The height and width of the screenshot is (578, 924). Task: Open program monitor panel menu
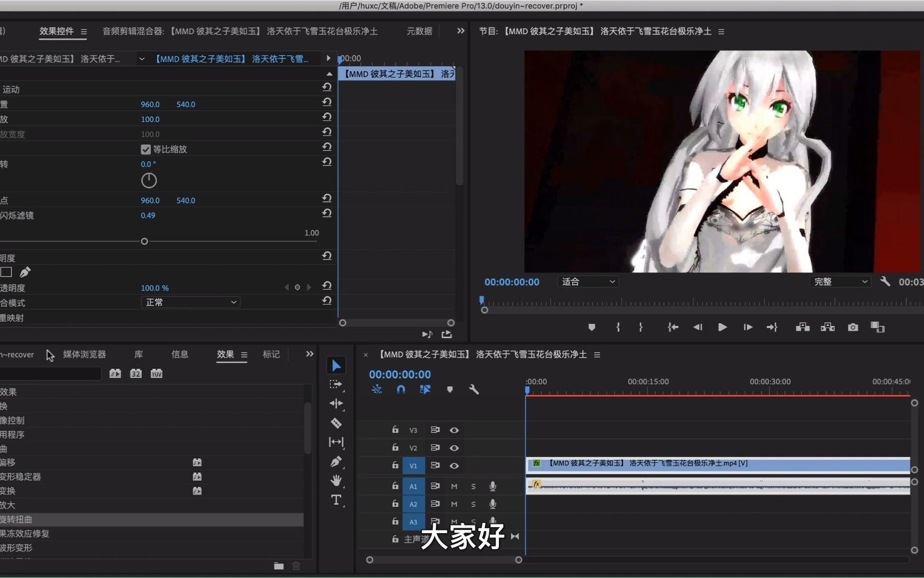coord(721,32)
